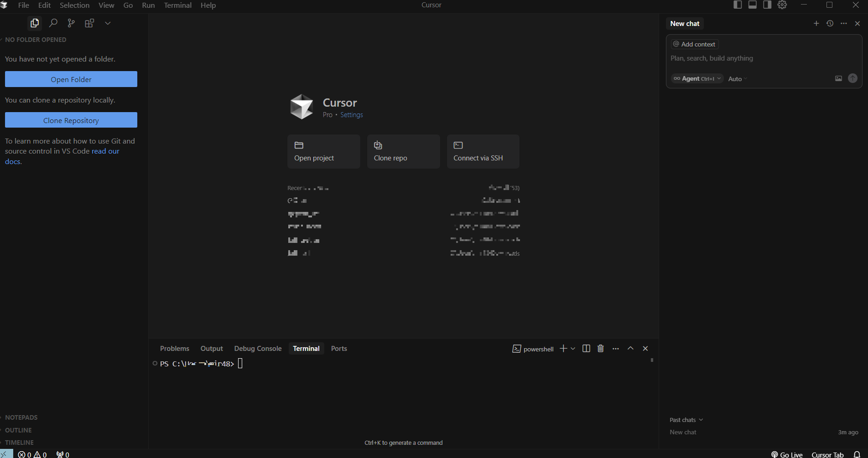Viewport: 868px width, 458px height.
Task: Open the Agent mode dropdown
Action: 697,78
